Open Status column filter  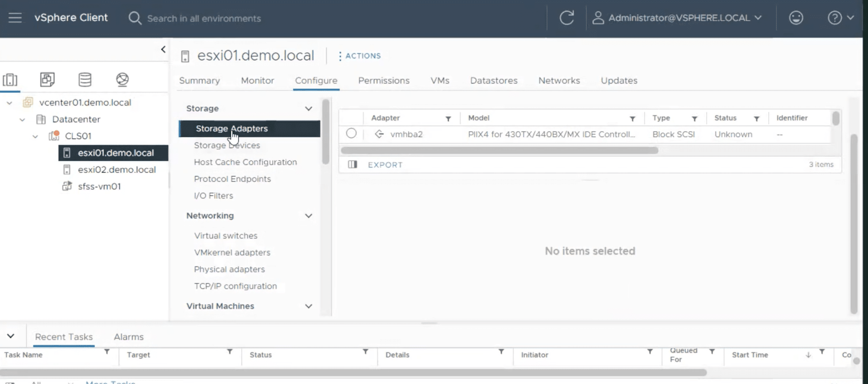click(756, 118)
